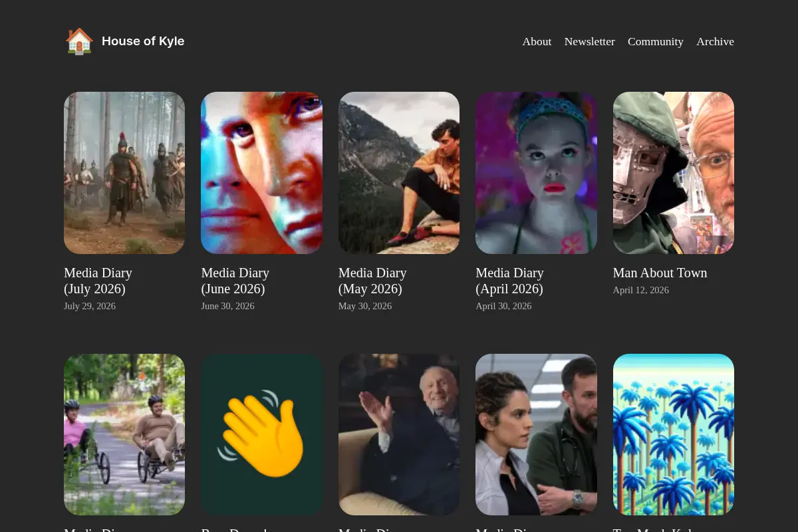Click the house logo icon
The width and height of the screenshot is (798, 532).
(79, 41)
